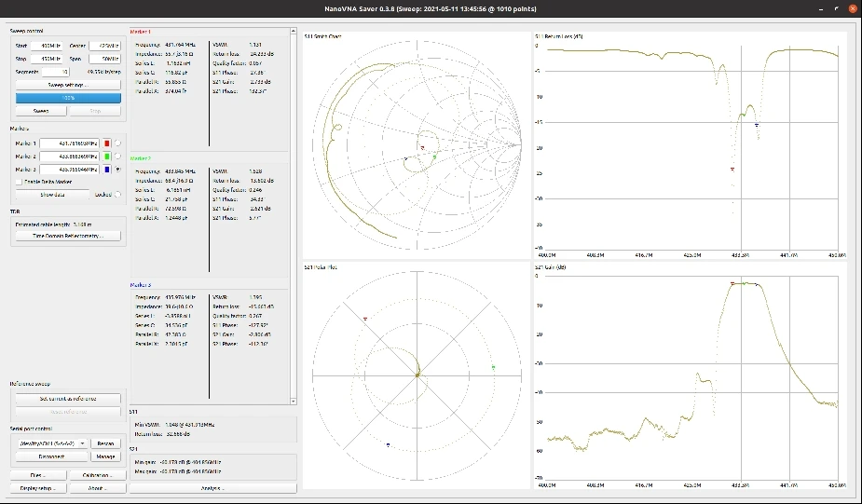
Task: Click the S21 Gain chart title
Action: tap(551, 267)
